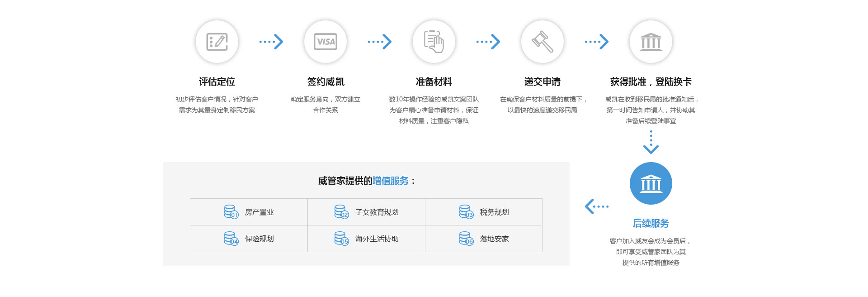Screen dimensions: 868x297
Task: Click the VISA card circle icon
Action: [x=325, y=42]
